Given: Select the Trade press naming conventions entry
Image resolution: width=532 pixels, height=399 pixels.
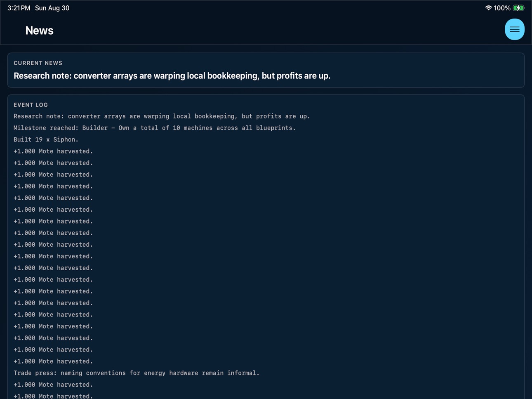Looking at the screenshot, I should pos(137,373).
